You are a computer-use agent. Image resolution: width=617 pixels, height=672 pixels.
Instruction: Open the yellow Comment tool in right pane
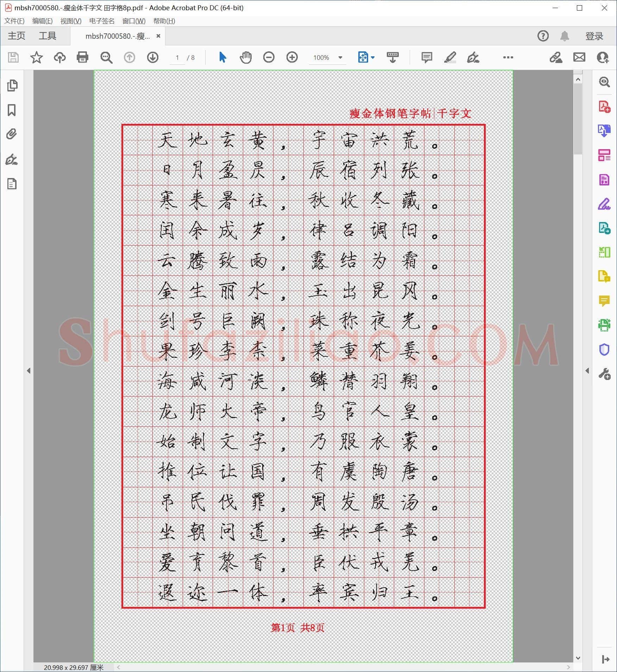605,301
